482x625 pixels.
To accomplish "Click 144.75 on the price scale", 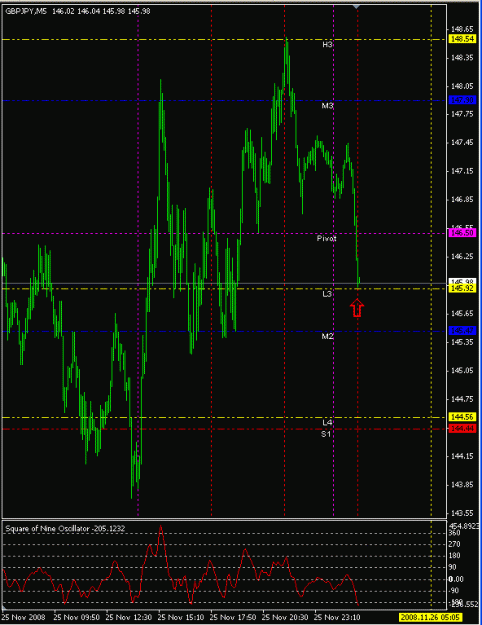I will [462, 399].
